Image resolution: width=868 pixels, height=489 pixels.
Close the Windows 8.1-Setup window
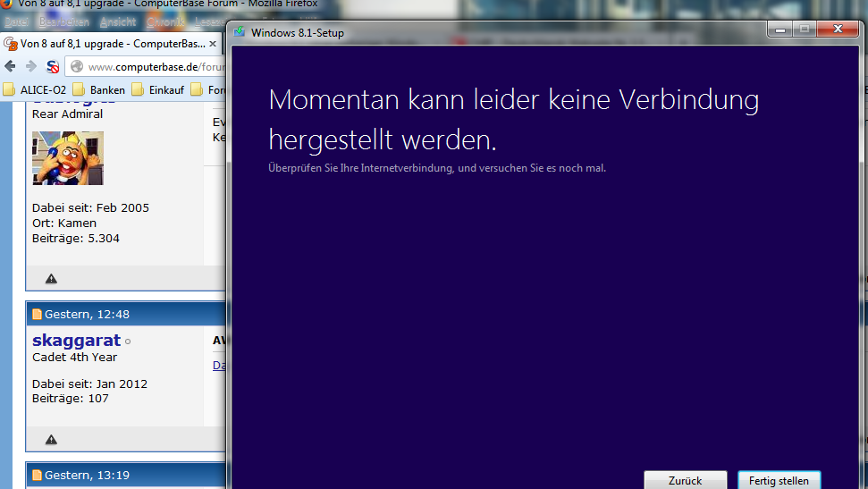(838, 30)
